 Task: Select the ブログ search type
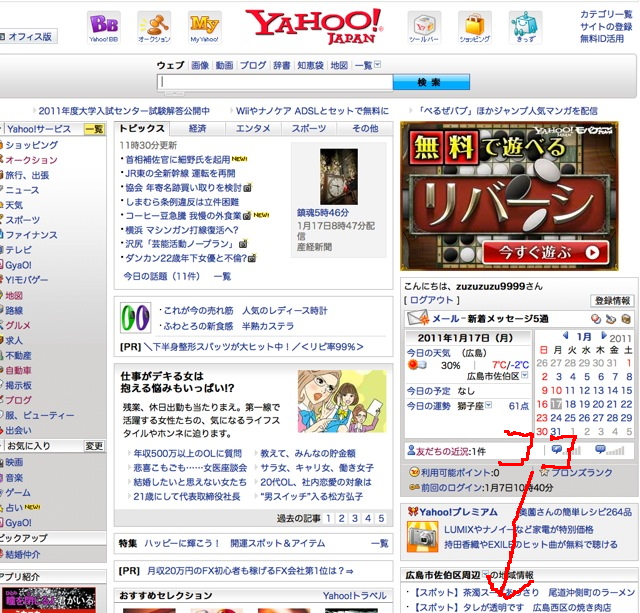[x=253, y=65]
